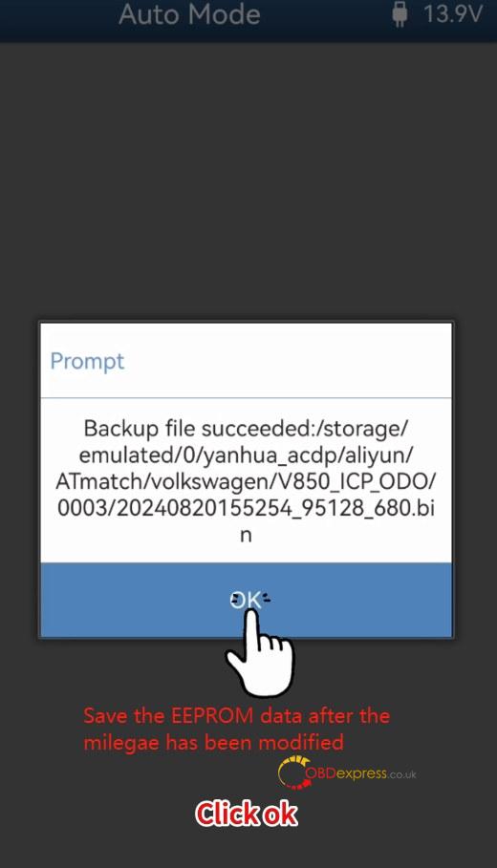Click the red-outlined "Click ok" caption

click(247, 814)
